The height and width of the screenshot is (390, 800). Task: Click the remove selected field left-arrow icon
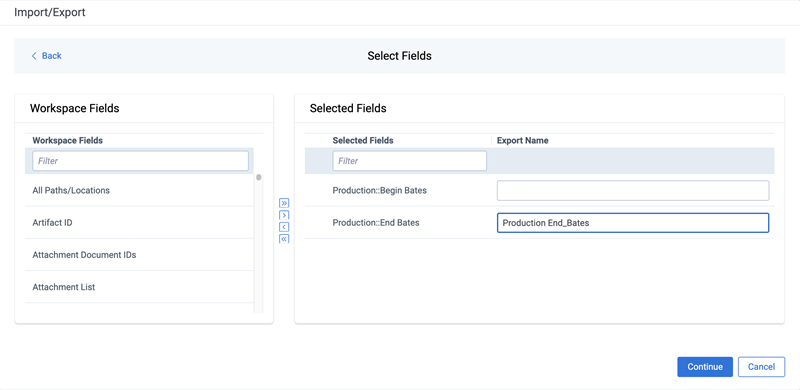point(284,227)
